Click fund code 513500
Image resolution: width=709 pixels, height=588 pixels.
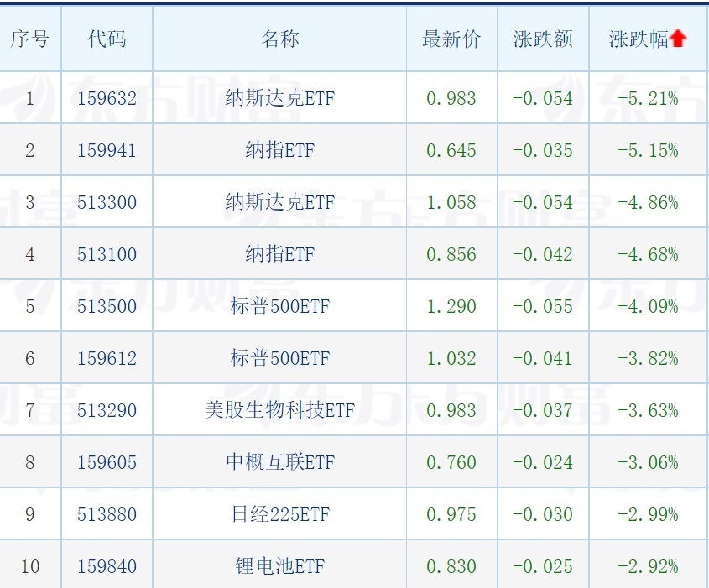tap(107, 307)
